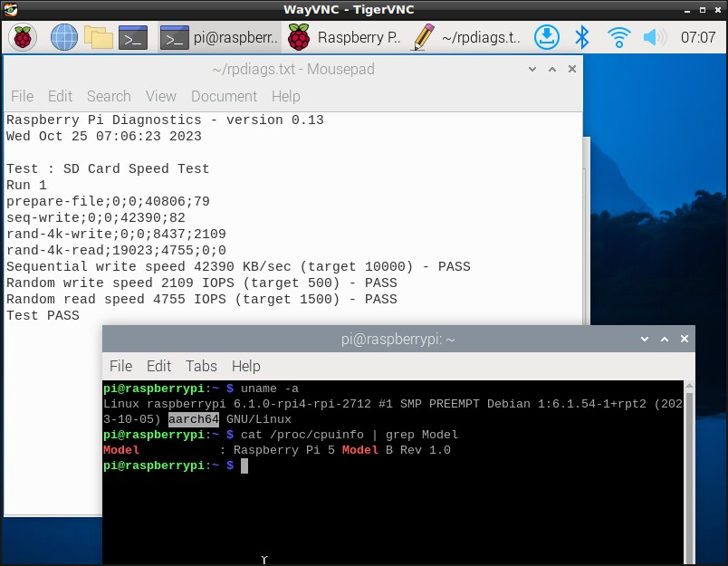Viewport: 728px width, 566px height.
Task: Click 'cat /proc/cpuinfo | grep Model' command
Action: 350,435
